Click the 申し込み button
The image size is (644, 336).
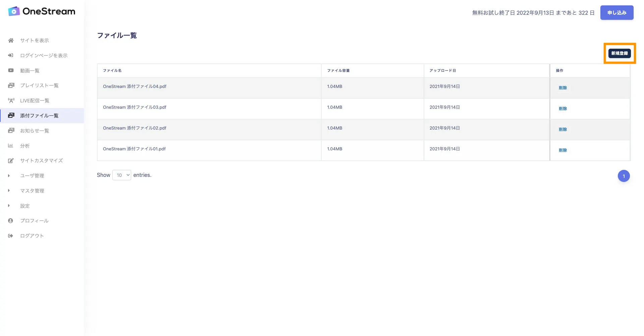[x=617, y=13]
